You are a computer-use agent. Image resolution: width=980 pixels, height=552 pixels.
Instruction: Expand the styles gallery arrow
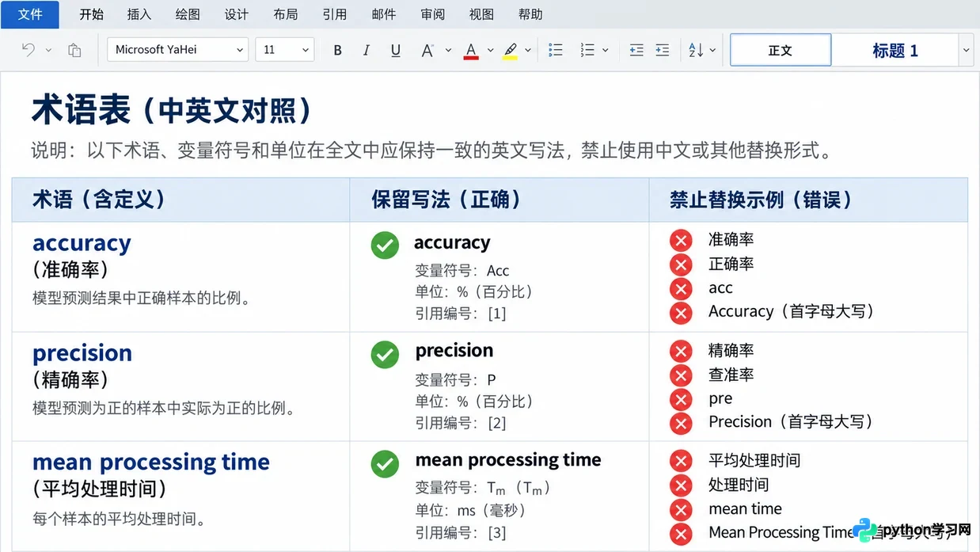coord(966,50)
